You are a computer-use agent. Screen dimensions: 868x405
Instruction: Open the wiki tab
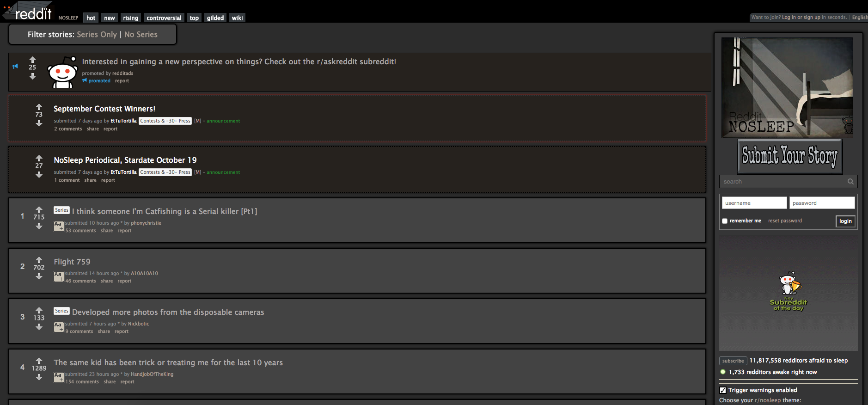click(238, 18)
